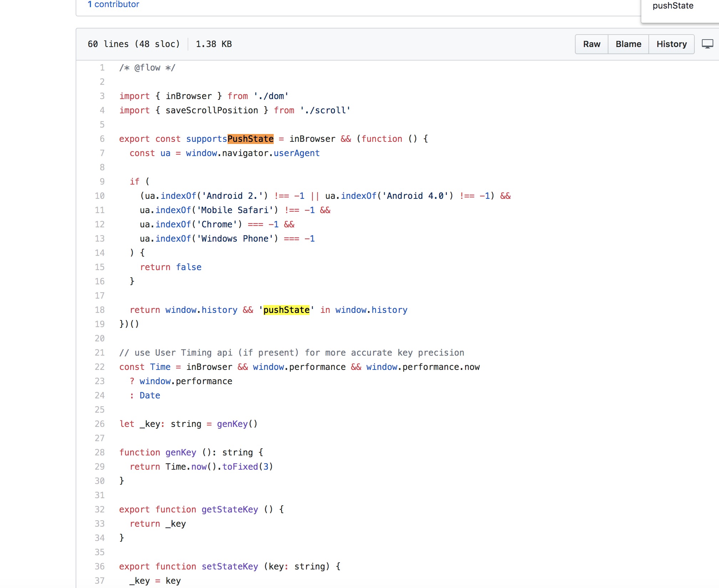719x588 pixels.
Task: Click './scroll' import path
Action: tap(325, 110)
